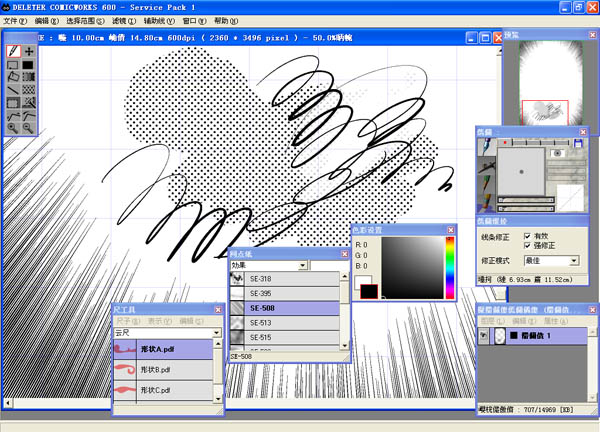
Task: Select the dotted screentone pattern tool
Action: (29, 89)
